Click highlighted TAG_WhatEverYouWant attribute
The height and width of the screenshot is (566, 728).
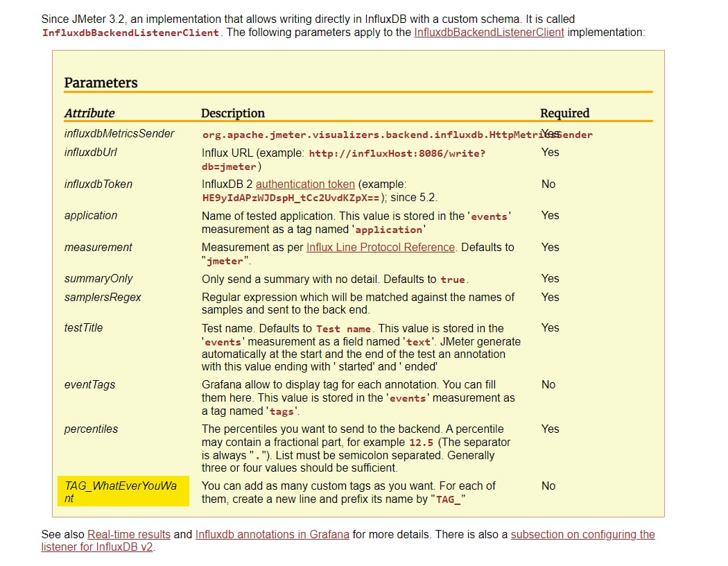(123, 492)
